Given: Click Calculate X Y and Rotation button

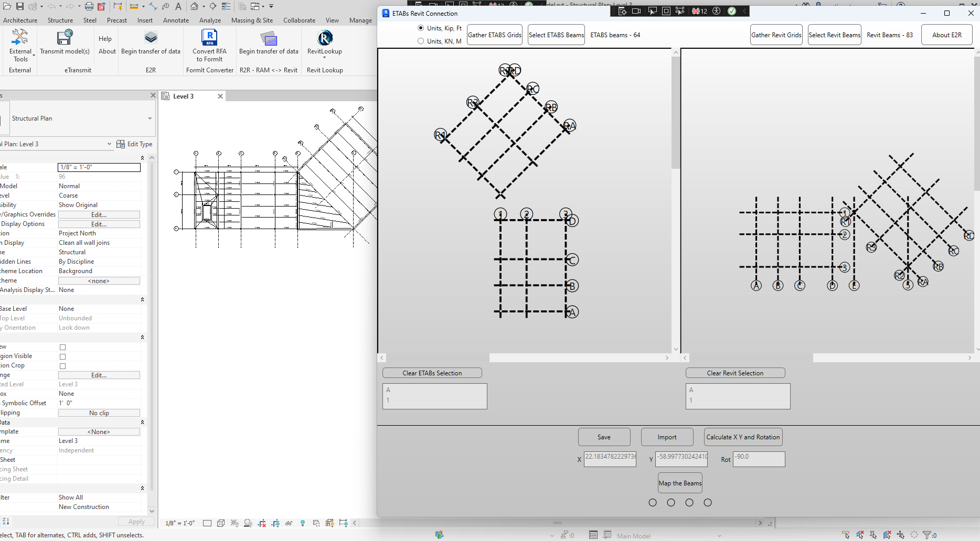Looking at the screenshot, I should tap(743, 437).
